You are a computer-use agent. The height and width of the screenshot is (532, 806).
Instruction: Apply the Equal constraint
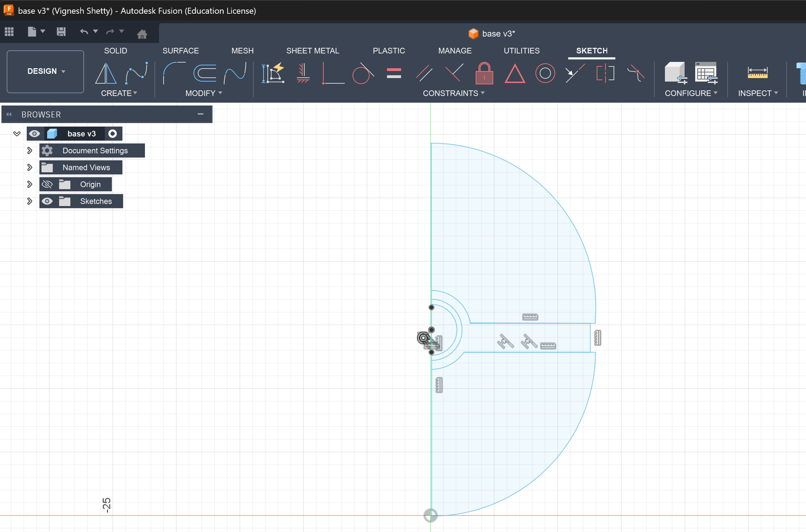394,73
